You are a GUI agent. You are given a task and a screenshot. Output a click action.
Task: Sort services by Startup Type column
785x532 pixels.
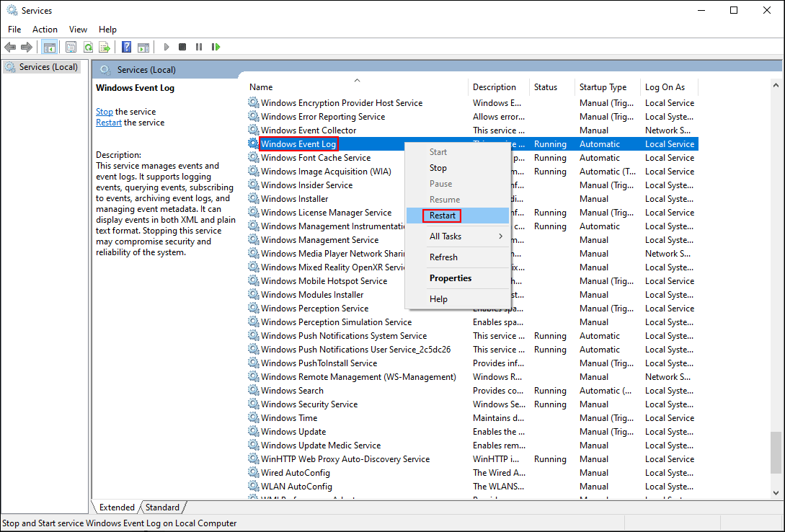[603, 87]
